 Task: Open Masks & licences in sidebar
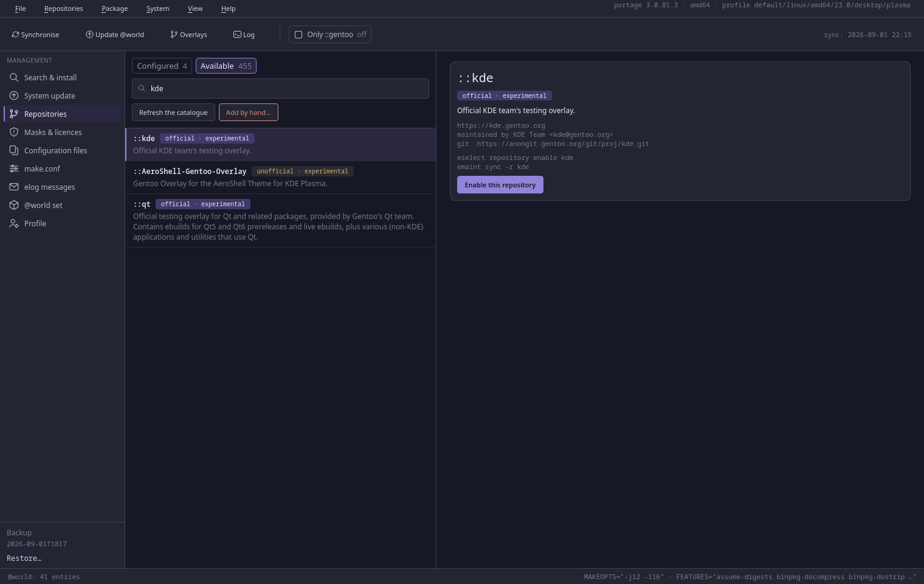63,132
